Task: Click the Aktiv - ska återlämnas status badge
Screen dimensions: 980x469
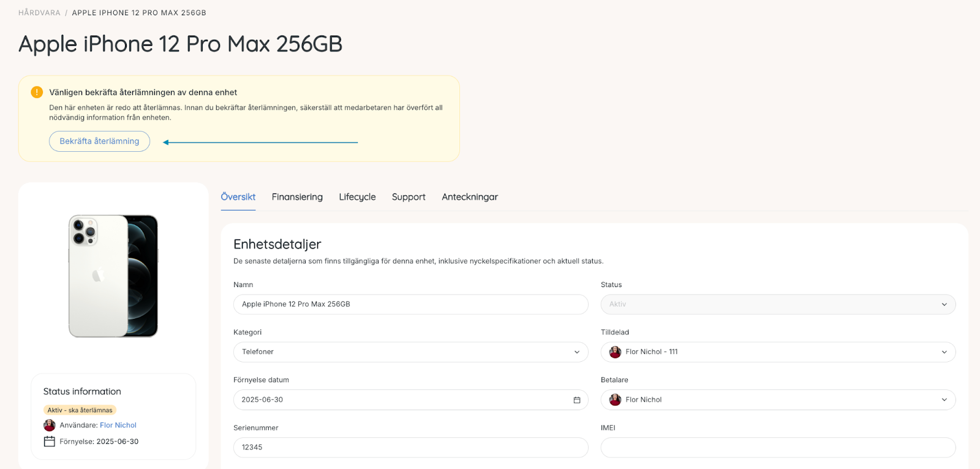Action: tap(80, 410)
